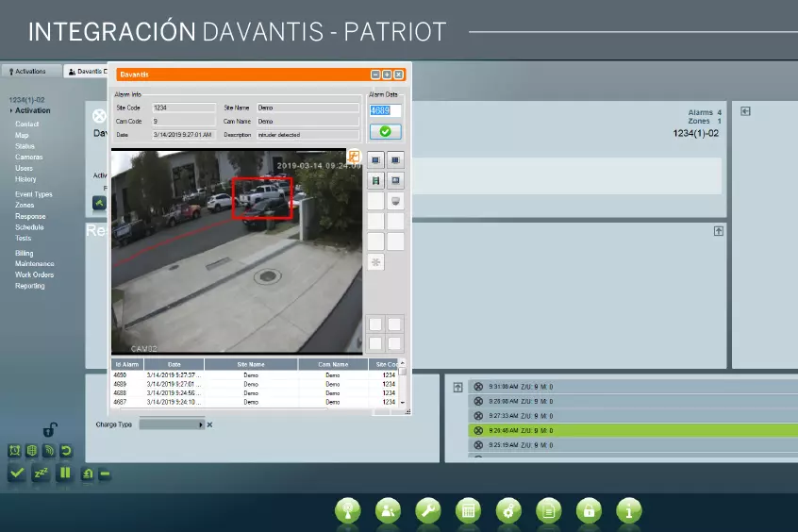Open Zones in the sidebar

25,206
